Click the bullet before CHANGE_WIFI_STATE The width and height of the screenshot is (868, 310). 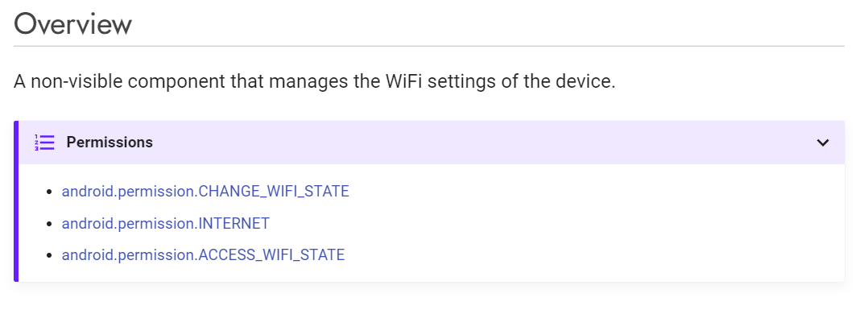tap(49, 192)
